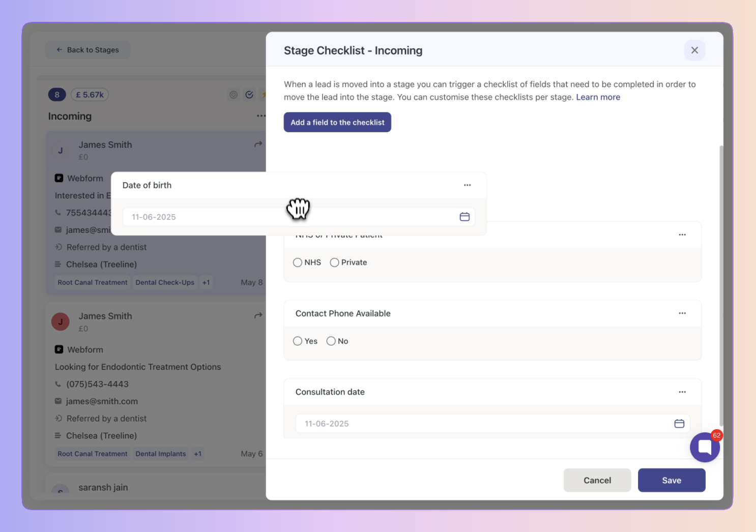Click first card's James Smith name
Screen dimensions: 756x532
pos(105,144)
